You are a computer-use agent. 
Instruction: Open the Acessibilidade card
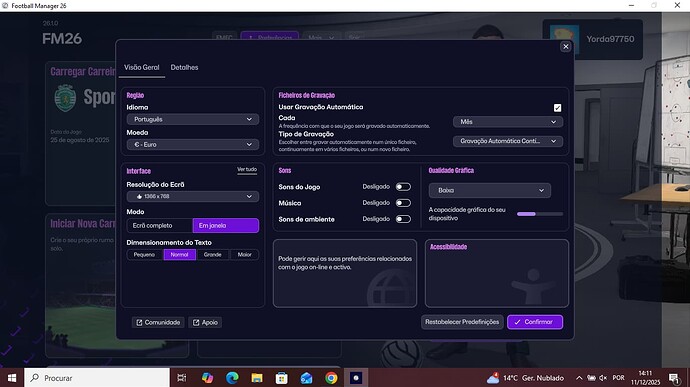(x=497, y=273)
